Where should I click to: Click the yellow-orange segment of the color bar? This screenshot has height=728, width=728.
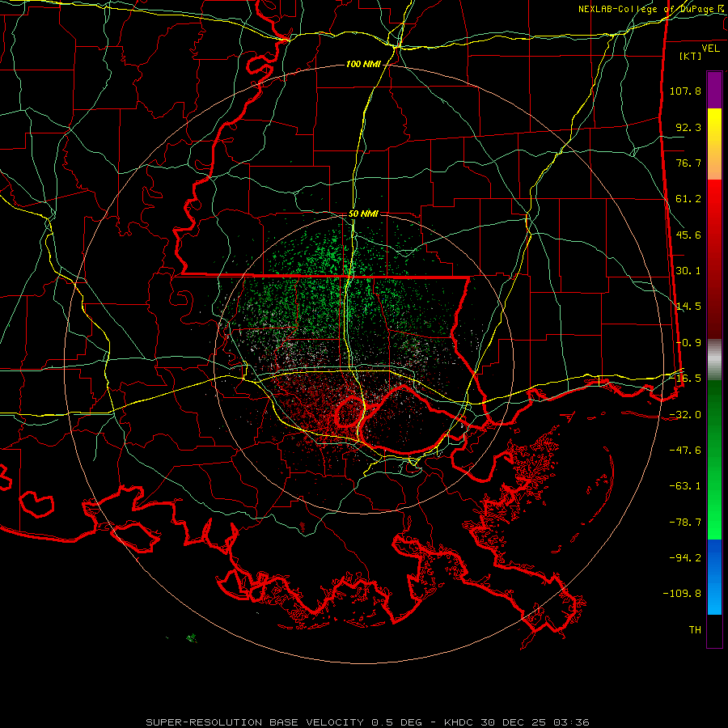tap(714, 144)
